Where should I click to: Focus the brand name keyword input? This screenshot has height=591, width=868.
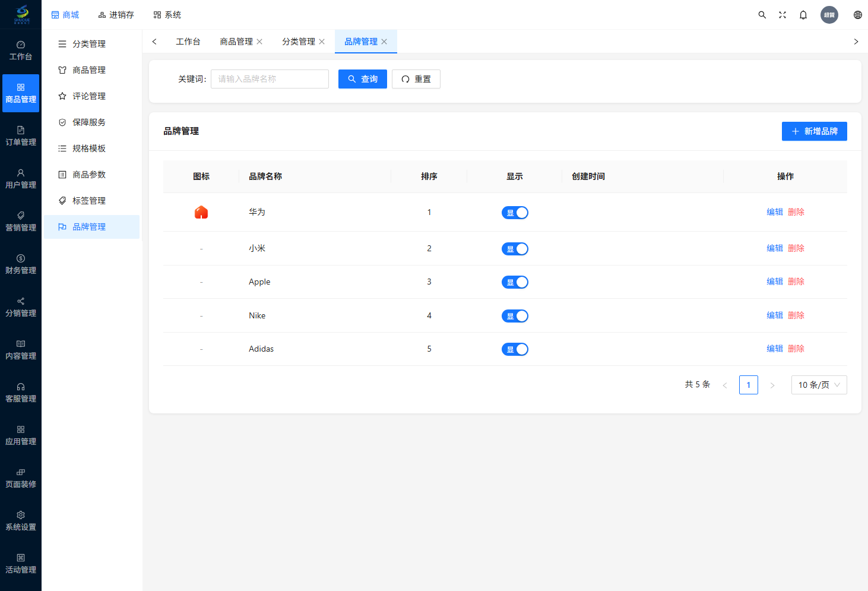pos(270,79)
